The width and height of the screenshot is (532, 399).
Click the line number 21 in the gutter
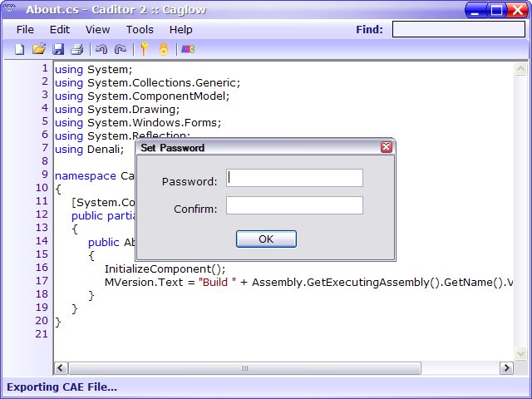pos(42,334)
